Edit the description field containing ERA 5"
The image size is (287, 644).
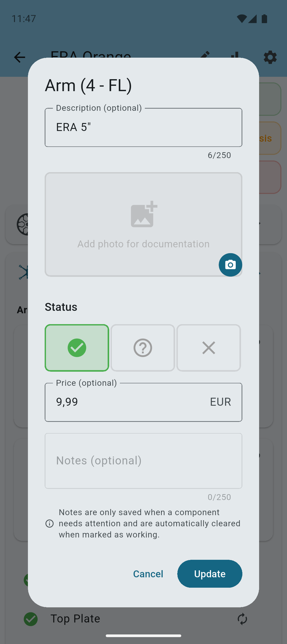tap(143, 127)
